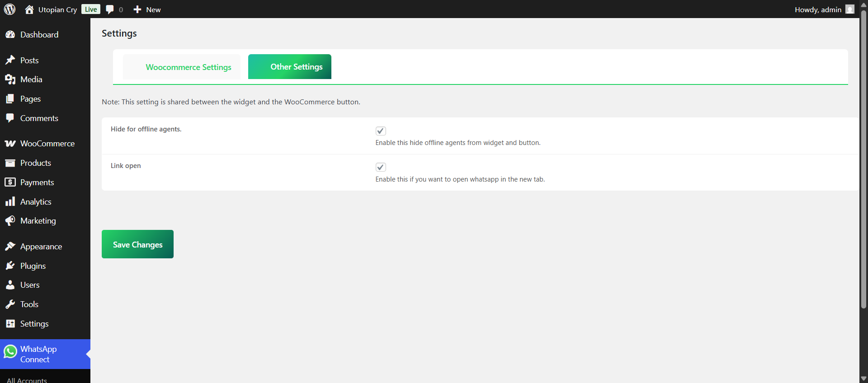The image size is (868, 383).
Task: Select the Other Settings tab
Action: click(290, 67)
